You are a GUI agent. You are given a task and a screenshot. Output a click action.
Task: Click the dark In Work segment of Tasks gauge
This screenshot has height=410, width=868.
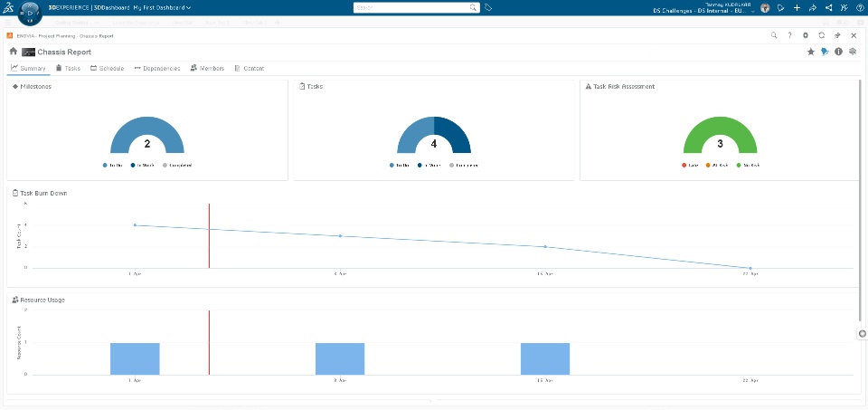coord(455,133)
